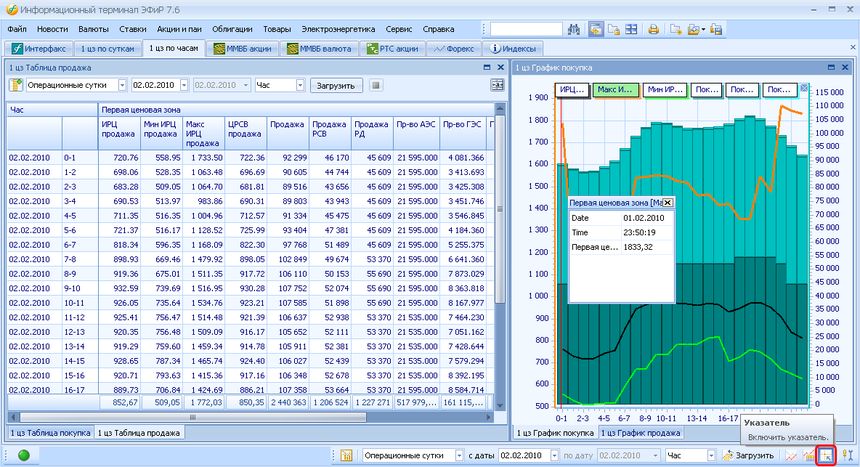
Task: Close the chart legend with X icon
Action: tap(805, 88)
